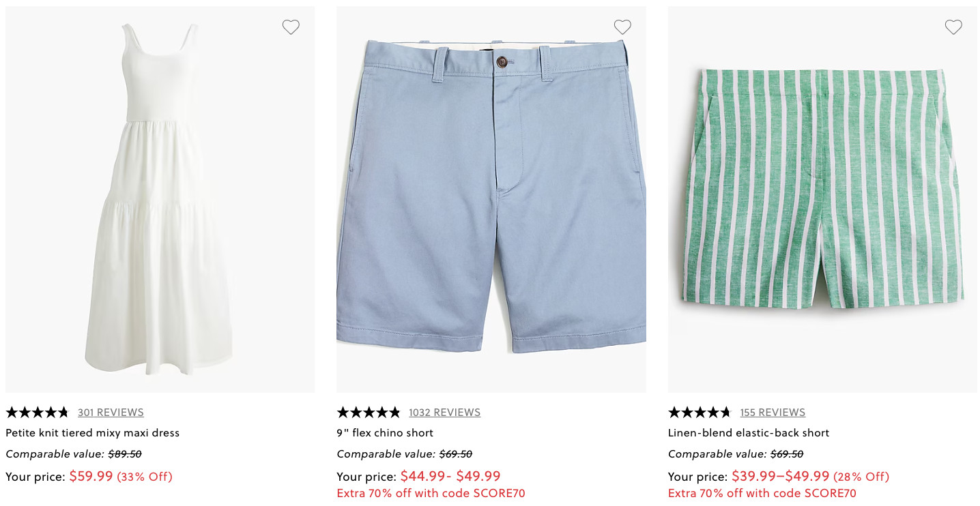Click SCORE70 promo text under linen-blend short
The width and height of the screenshot is (980, 506).
point(762,493)
